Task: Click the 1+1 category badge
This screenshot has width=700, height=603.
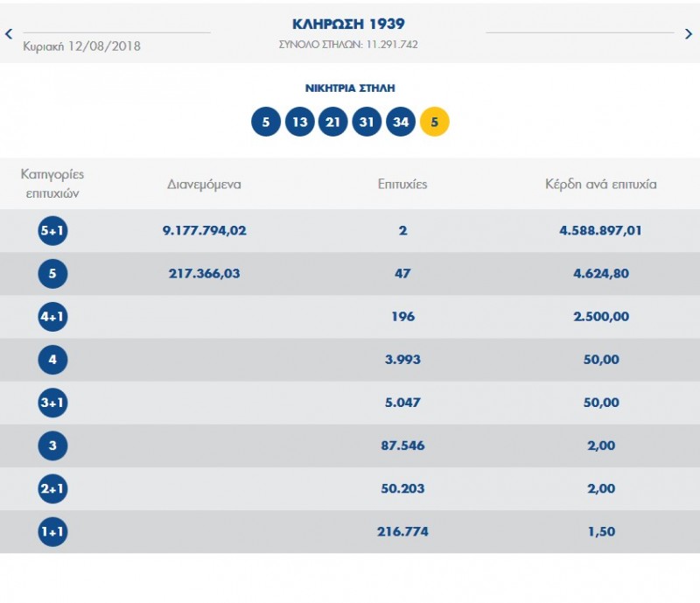Action: (52, 531)
